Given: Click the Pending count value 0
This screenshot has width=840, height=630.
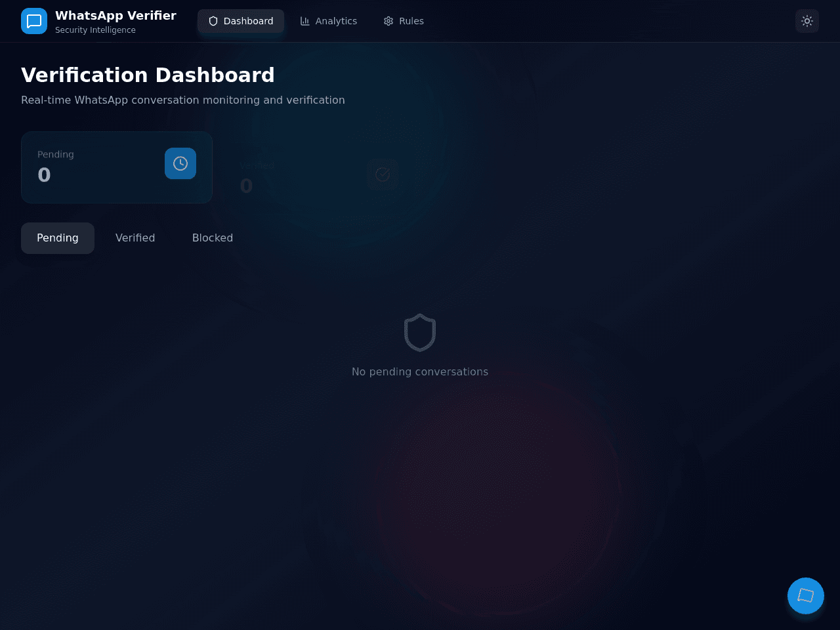Looking at the screenshot, I should 44,175.
